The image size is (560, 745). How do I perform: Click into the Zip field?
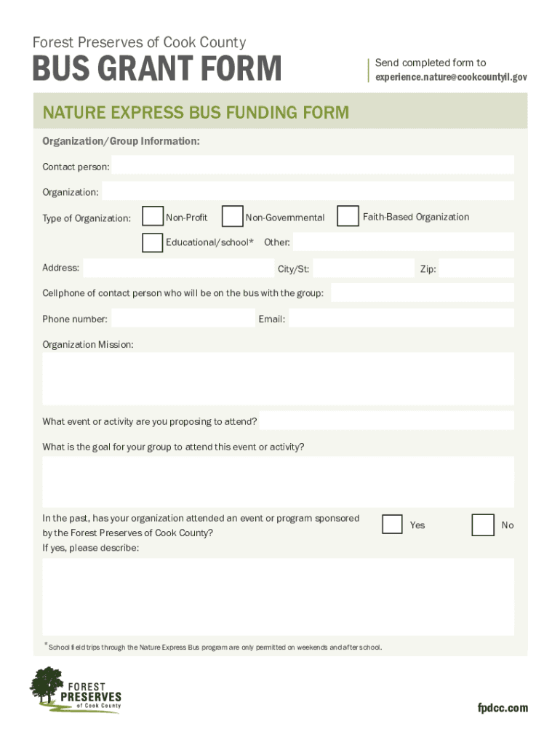tap(476, 268)
